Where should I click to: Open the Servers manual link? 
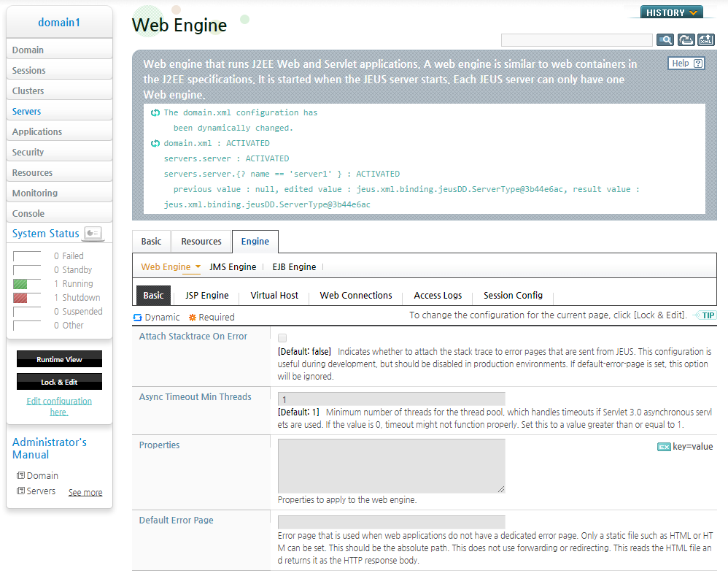(x=41, y=491)
